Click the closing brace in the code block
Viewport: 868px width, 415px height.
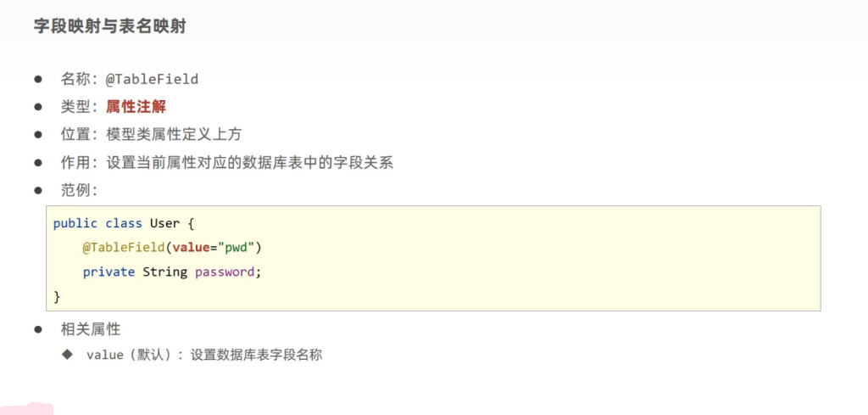click(57, 295)
